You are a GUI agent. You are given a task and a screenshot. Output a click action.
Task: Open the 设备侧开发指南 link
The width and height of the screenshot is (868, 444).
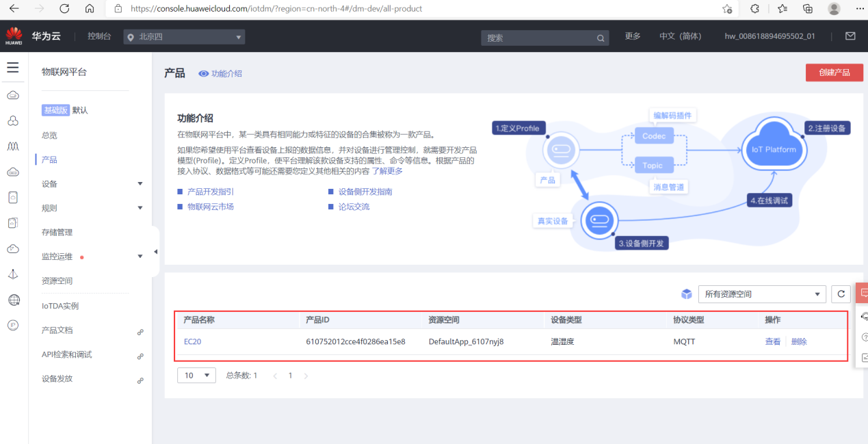click(365, 192)
